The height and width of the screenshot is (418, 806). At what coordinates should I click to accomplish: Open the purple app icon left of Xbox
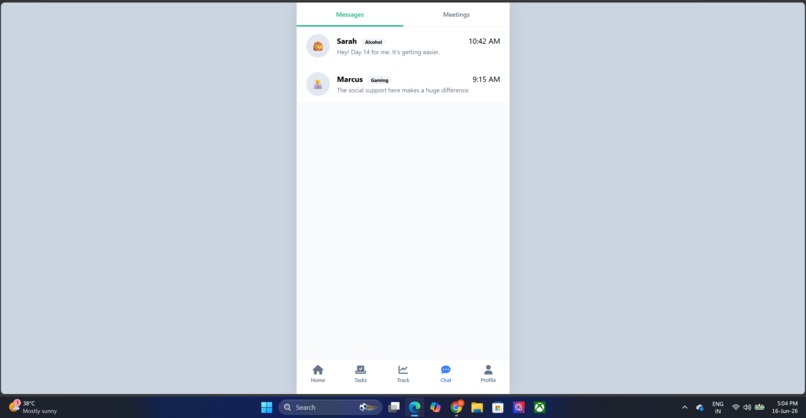click(x=519, y=407)
